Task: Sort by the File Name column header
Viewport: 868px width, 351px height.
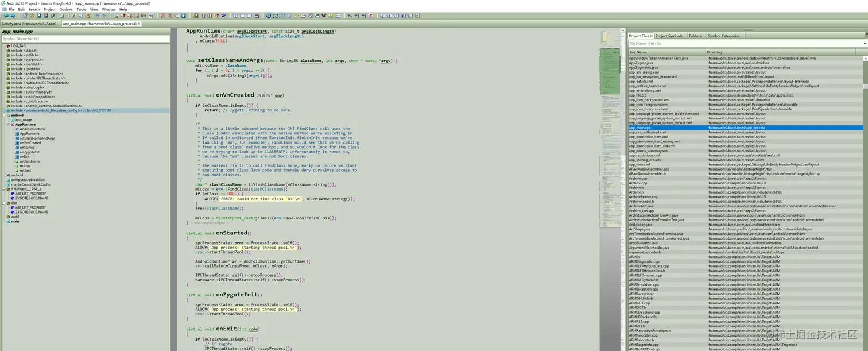Action: coord(666,52)
